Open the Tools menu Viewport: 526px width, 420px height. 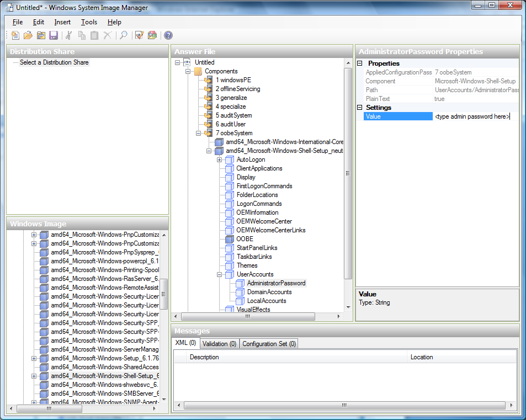coord(89,22)
